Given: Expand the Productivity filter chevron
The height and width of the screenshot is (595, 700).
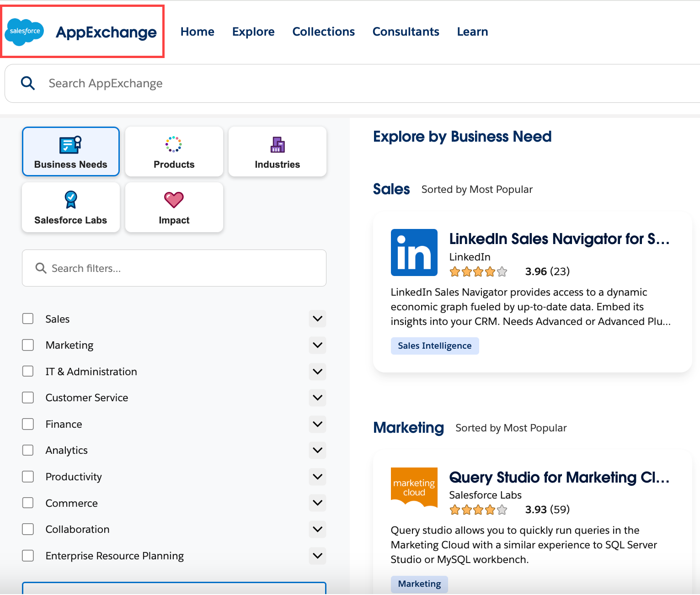Looking at the screenshot, I should [x=317, y=477].
